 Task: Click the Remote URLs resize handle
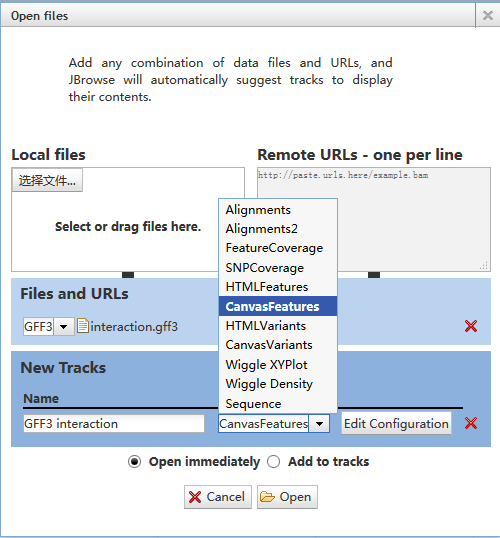374,274
